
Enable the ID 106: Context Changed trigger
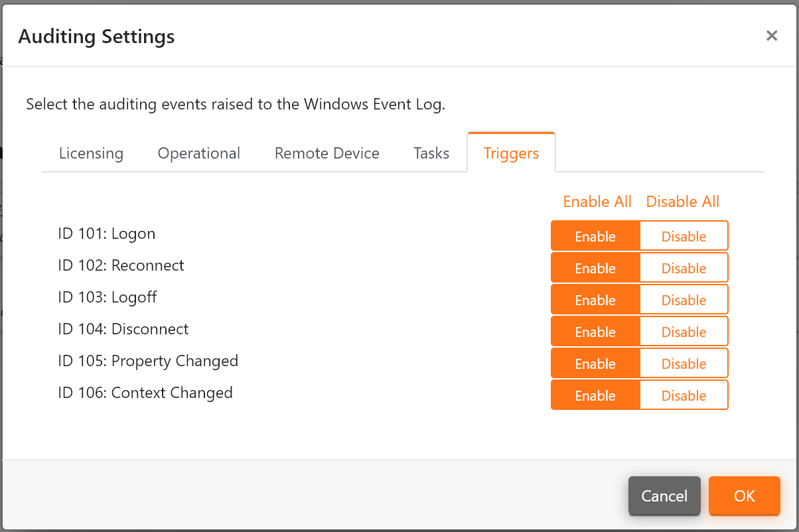tap(595, 395)
